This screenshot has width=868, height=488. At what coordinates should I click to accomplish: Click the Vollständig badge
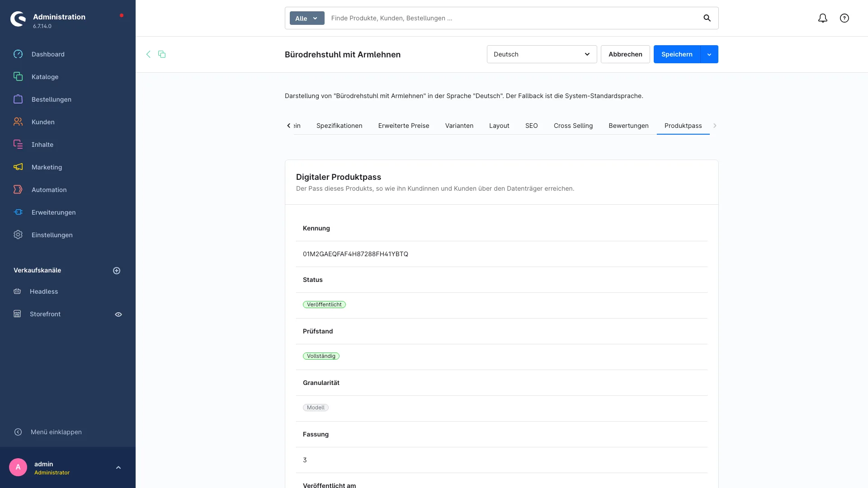pos(321,356)
